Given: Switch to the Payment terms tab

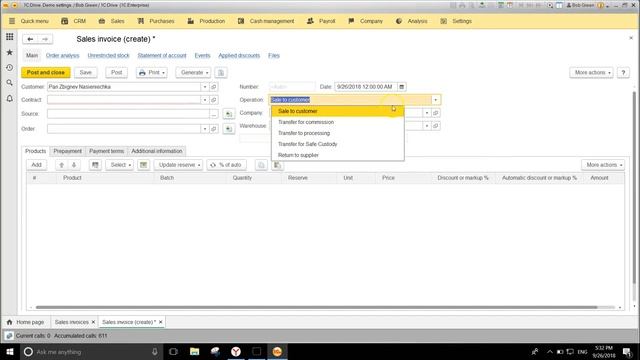Looking at the screenshot, I should (x=107, y=151).
